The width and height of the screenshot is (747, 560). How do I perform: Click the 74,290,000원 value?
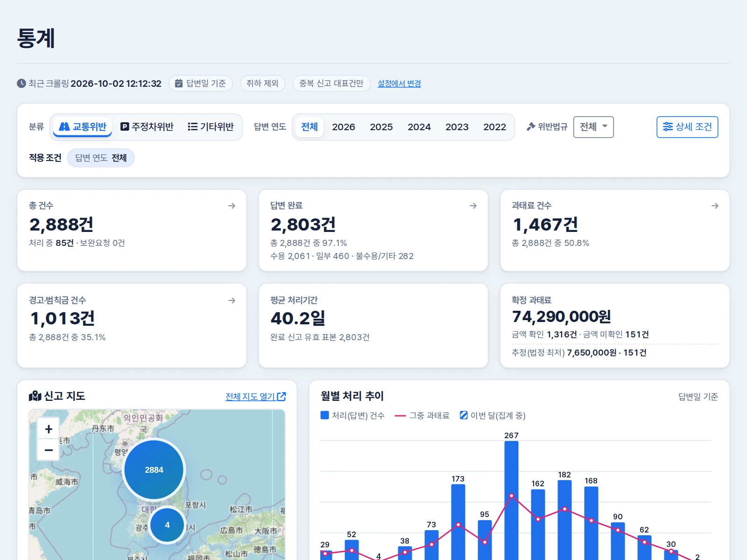pyautogui.click(x=561, y=317)
